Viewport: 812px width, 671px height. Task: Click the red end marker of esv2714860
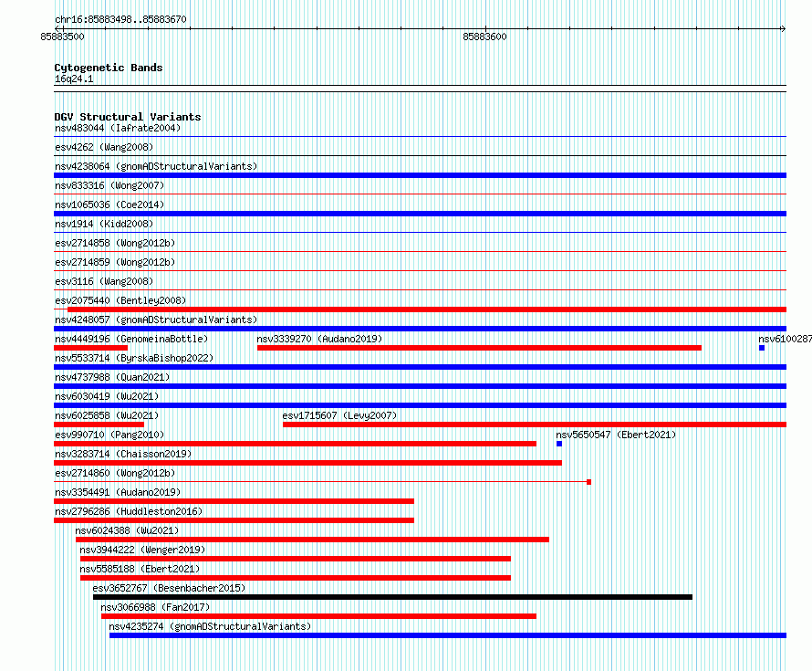tap(588, 482)
